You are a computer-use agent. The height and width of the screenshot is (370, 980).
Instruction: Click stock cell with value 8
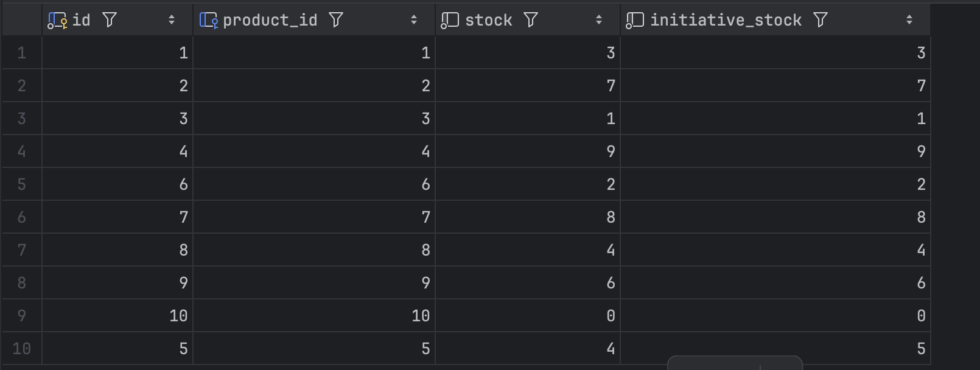(x=528, y=217)
